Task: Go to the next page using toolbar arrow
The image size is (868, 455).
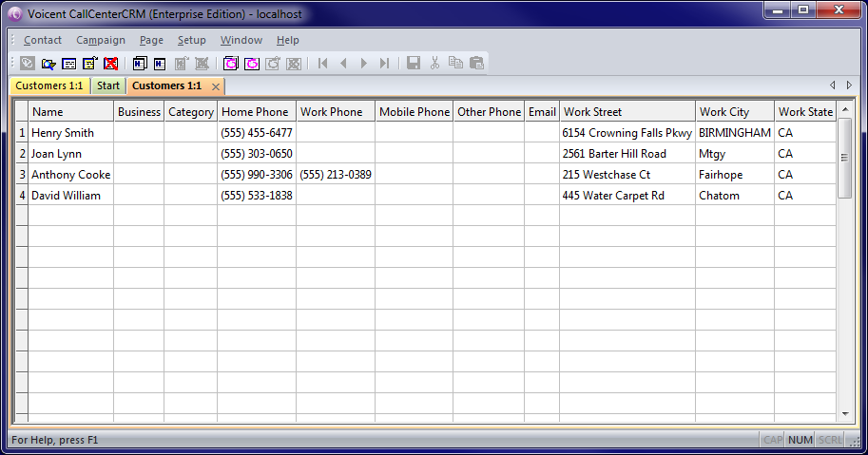Action: click(364, 64)
